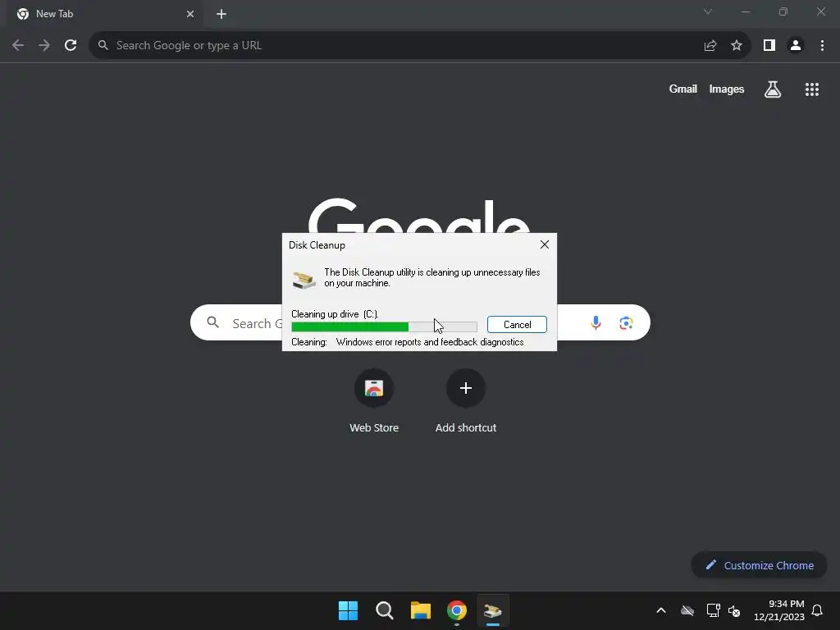Open Chrome three-dot menu
Image resolution: width=840 pixels, height=630 pixels.
tap(822, 46)
